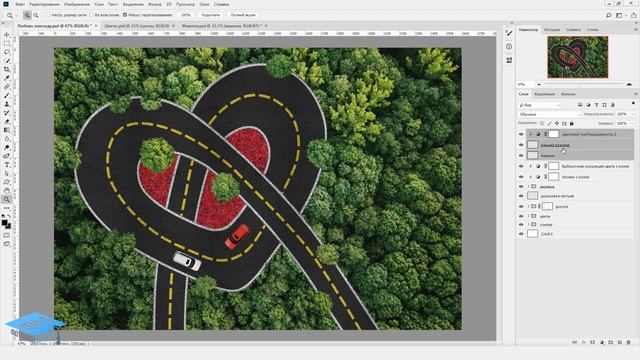640x360 pixels.
Task: Toggle visibility of the дорога group
Action: [x=521, y=207]
